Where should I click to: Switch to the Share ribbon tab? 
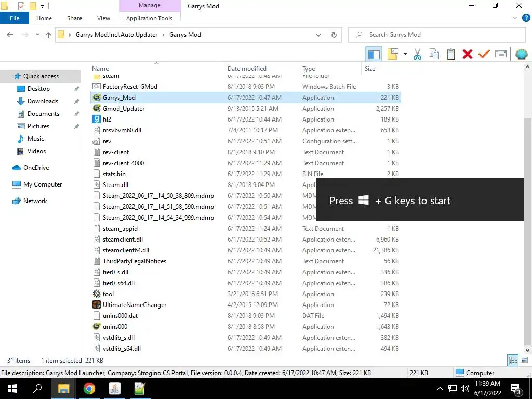[74, 18]
